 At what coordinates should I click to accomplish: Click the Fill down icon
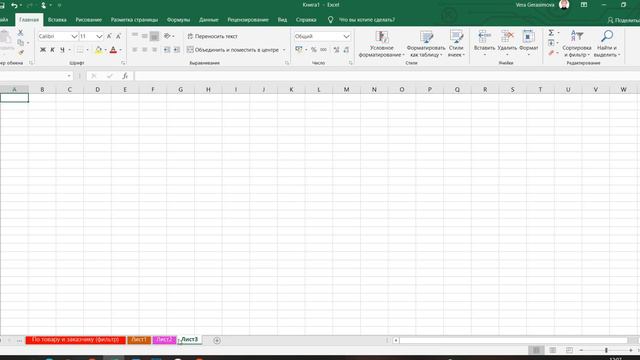coord(551,43)
